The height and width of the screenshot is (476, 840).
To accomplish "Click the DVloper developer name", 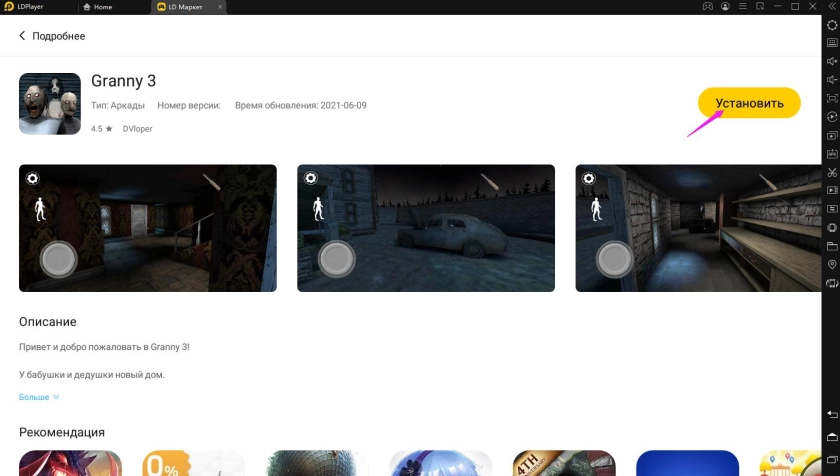I will tap(137, 129).
